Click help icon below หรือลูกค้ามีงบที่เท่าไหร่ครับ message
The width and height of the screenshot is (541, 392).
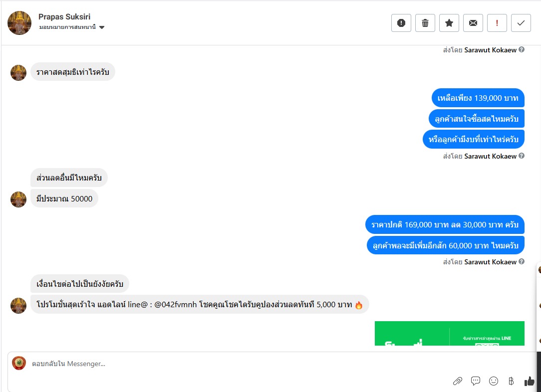pos(522,156)
